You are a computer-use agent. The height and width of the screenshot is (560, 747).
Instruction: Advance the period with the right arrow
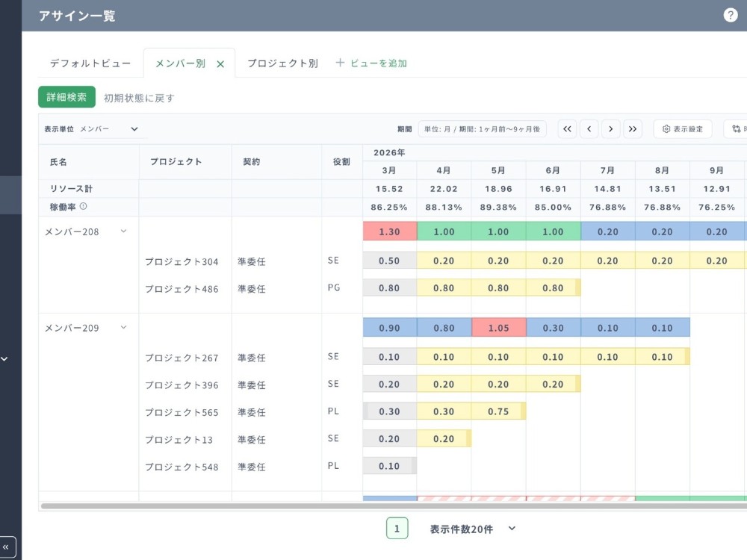click(611, 129)
